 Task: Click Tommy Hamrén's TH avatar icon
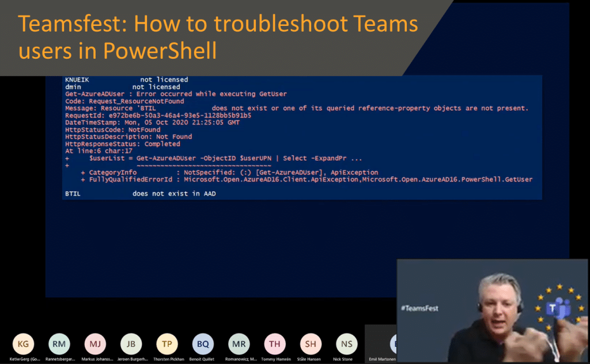coord(274,343)
